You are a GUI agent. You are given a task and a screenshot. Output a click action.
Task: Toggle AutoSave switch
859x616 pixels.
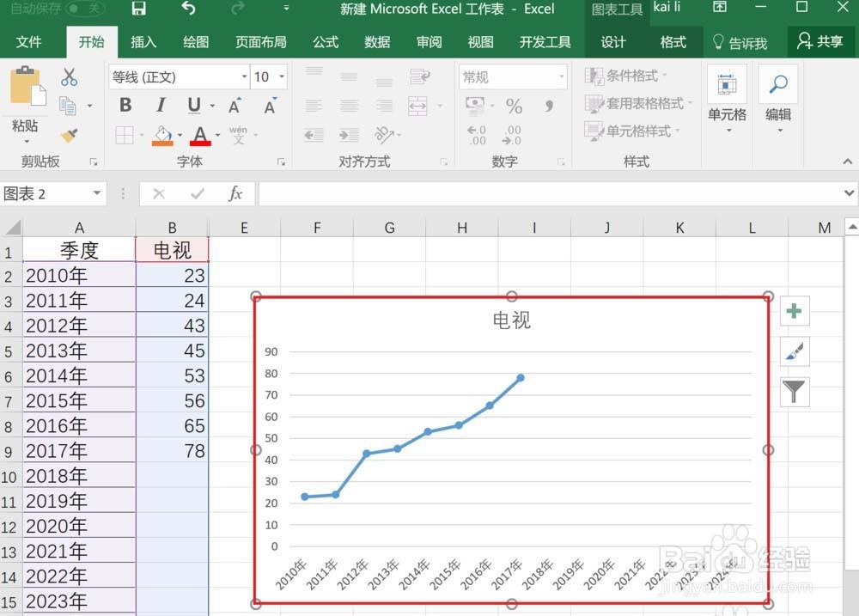pyautogui.click(x=84, y=9)
